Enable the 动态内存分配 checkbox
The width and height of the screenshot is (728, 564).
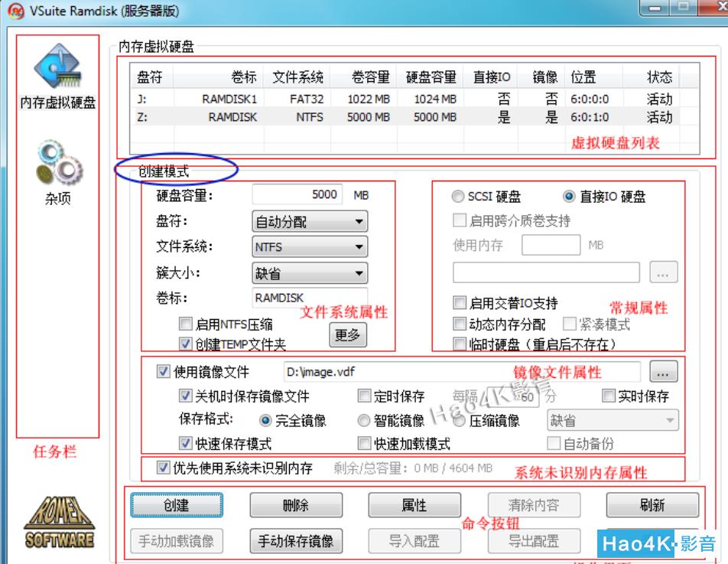[x=460, y=324]
